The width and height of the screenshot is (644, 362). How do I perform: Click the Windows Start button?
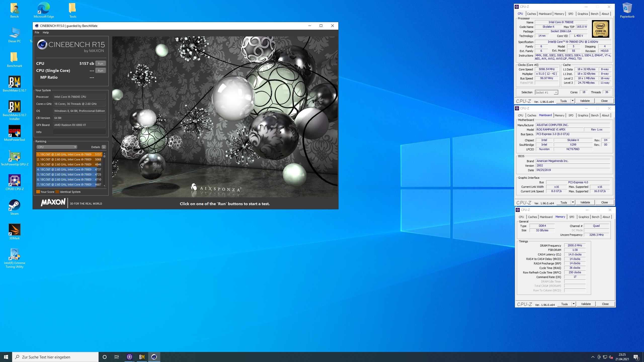click(6, 357)
